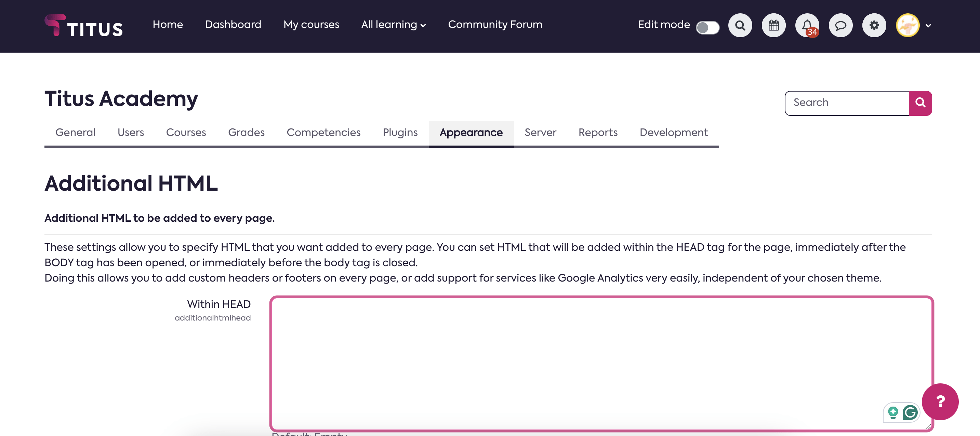Screen dimensions: 980x436
Task: Click the settings gear icon in navbar
Action: coord(874,26)
